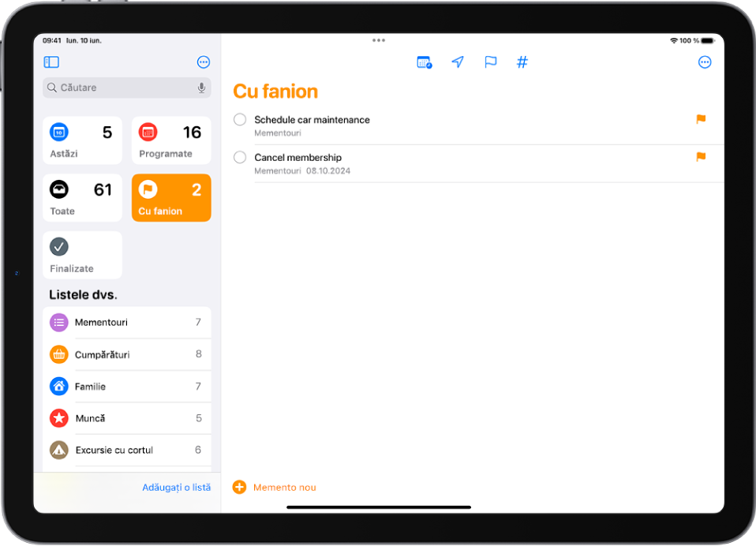The image size is (756, 546).
Task: Tap the home indicator bar at bottom
Action: click(379, 507)
